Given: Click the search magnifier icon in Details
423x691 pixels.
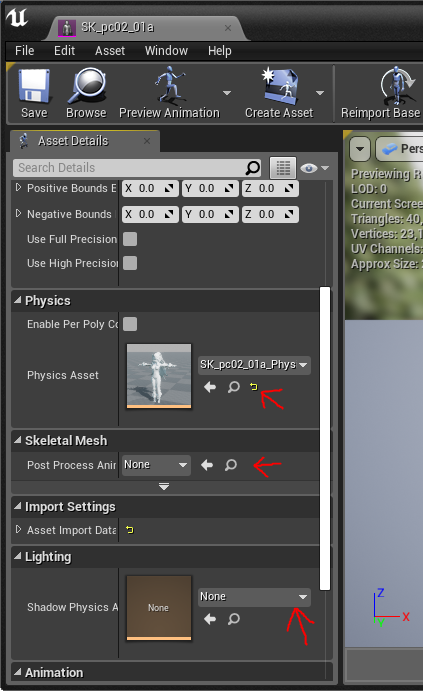Looking at the screenshot, I should tap(253, 168).
